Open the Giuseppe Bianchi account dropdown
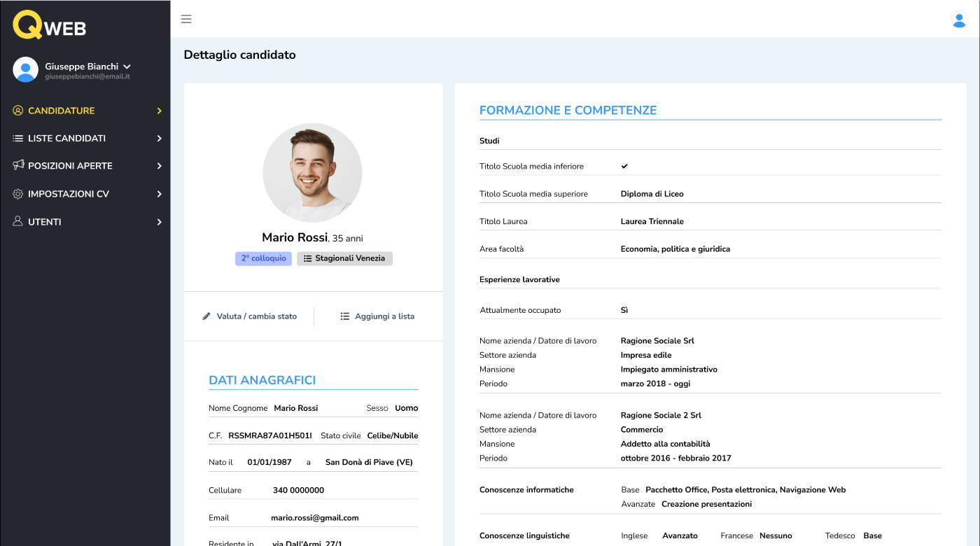980x546 pixels. (126, 66)
